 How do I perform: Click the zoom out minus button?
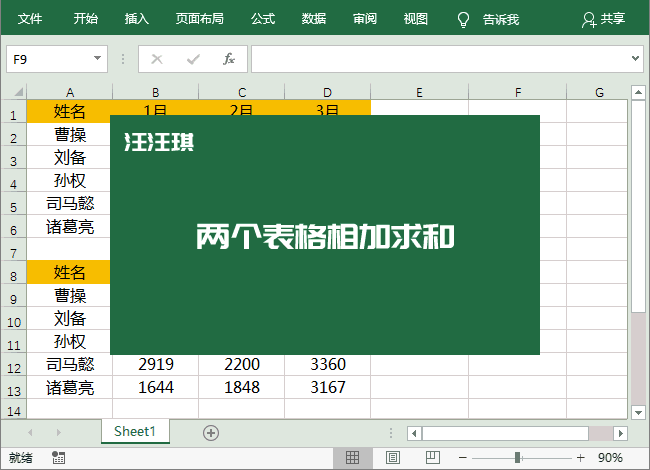pyautogui.click(x=463, y=458)
